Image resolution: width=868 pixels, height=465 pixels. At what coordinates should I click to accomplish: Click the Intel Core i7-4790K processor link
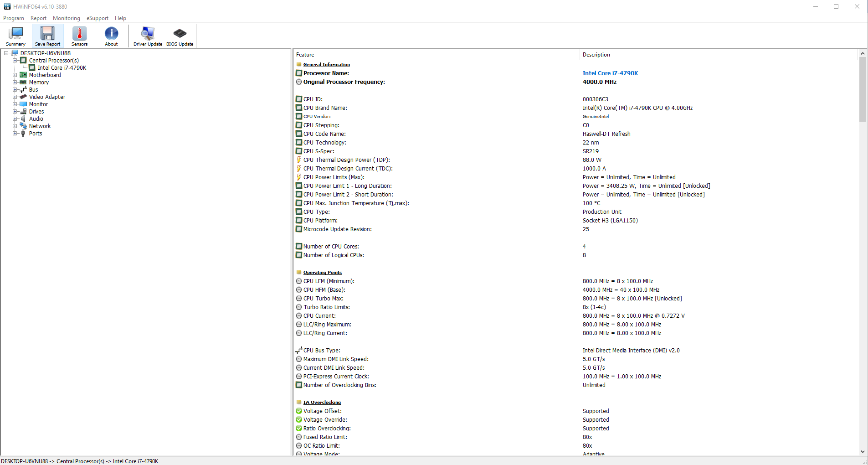click(610, 73)
